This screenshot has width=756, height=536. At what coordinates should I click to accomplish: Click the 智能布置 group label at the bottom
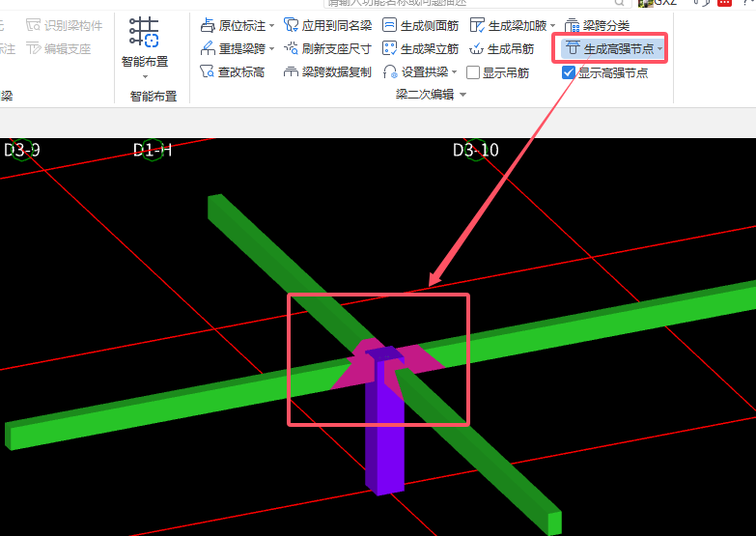(x=154, y=96)
